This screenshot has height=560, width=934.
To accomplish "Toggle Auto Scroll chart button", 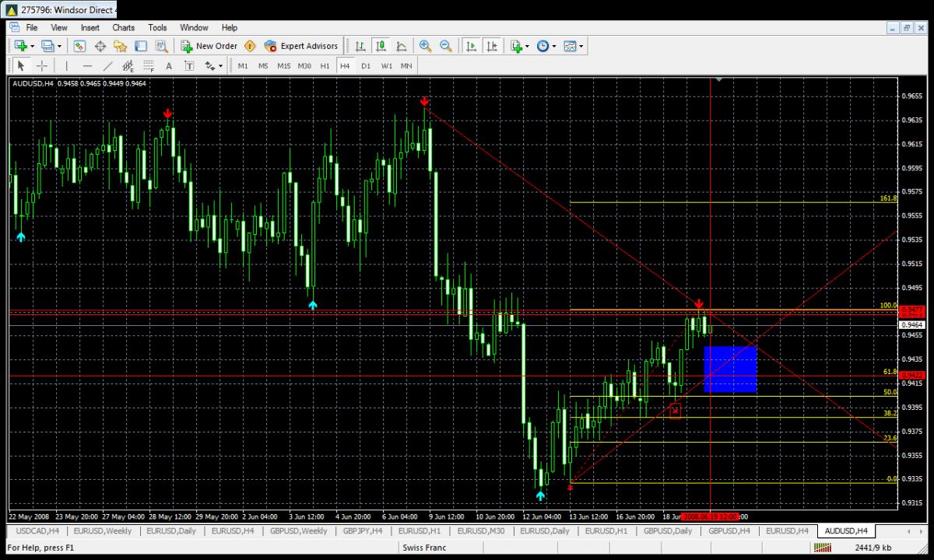I will coord(471,46).
